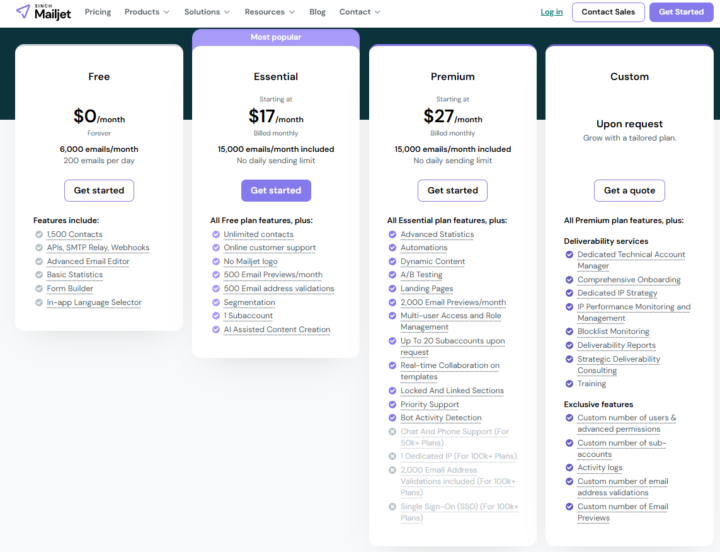Click checkmark icon beside Custom number of Email Previews
This screenshot has width=720, height=552.
[569, 507]
